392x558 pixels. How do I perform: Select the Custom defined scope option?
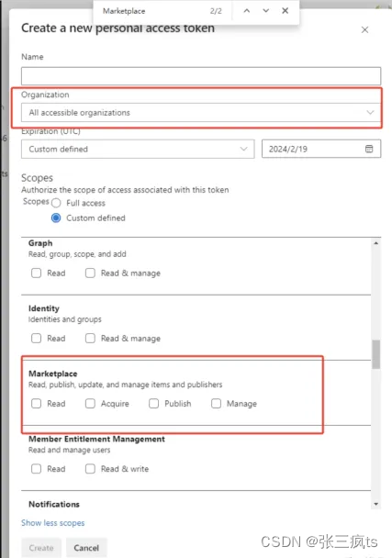click(56, 218)
